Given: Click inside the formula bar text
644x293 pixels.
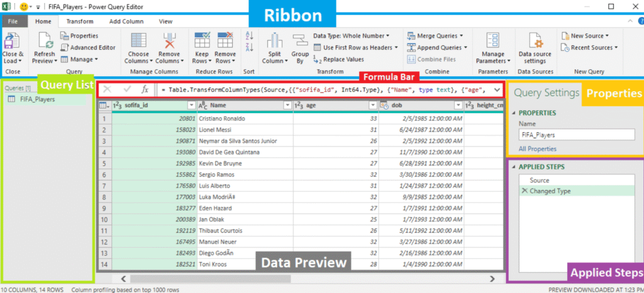Looking at the screenshot, I should click(325, 89).
